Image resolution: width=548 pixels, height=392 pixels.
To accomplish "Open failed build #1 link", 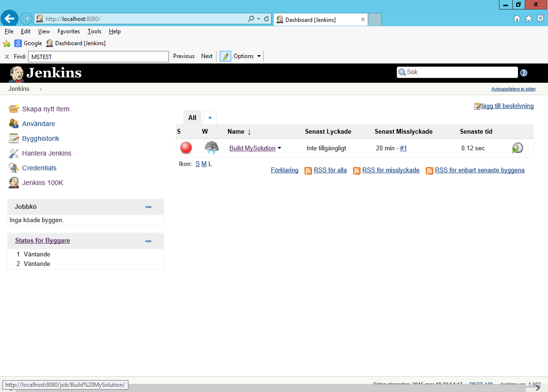I will tap(403, 148).
